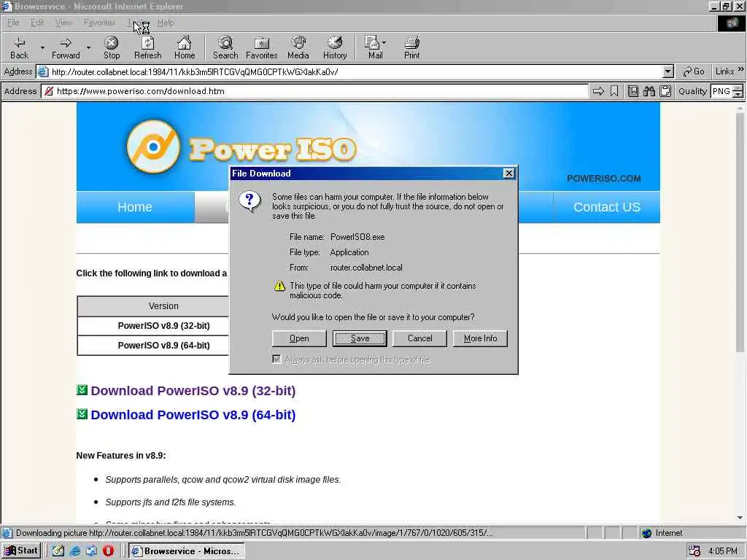Open the File menu
This screenshot has width=747, height=560.
[x=13, y=23]
